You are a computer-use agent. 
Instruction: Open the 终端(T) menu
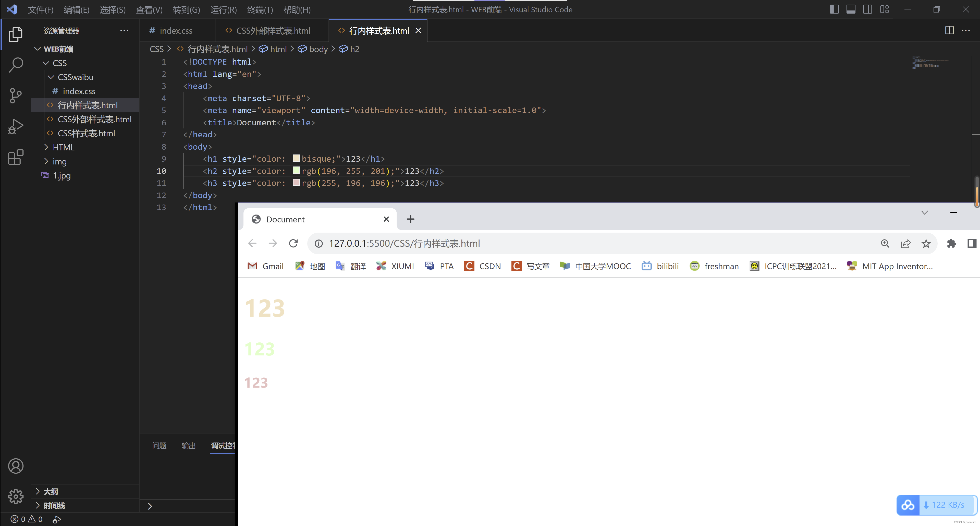[260, 9]
